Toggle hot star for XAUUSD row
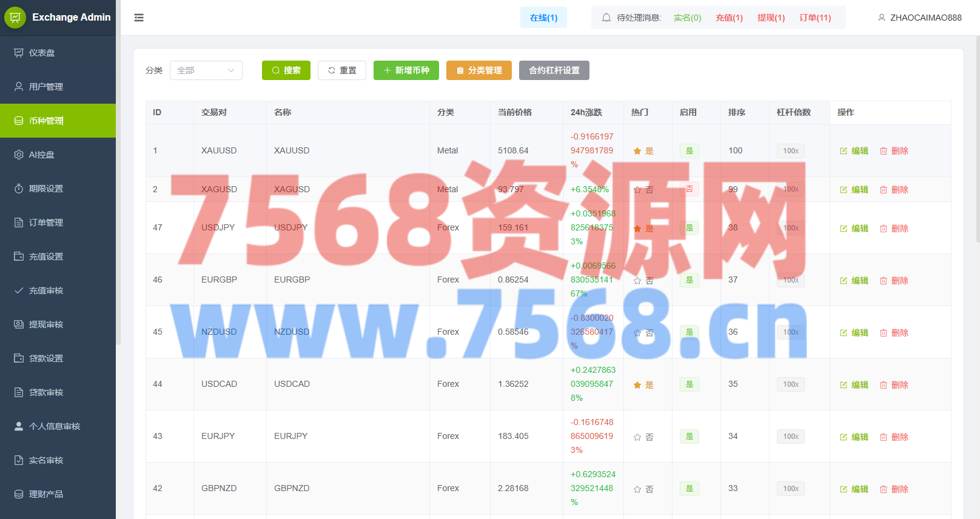Viewport: 980px width, 519px height. [x=637, y=151]
